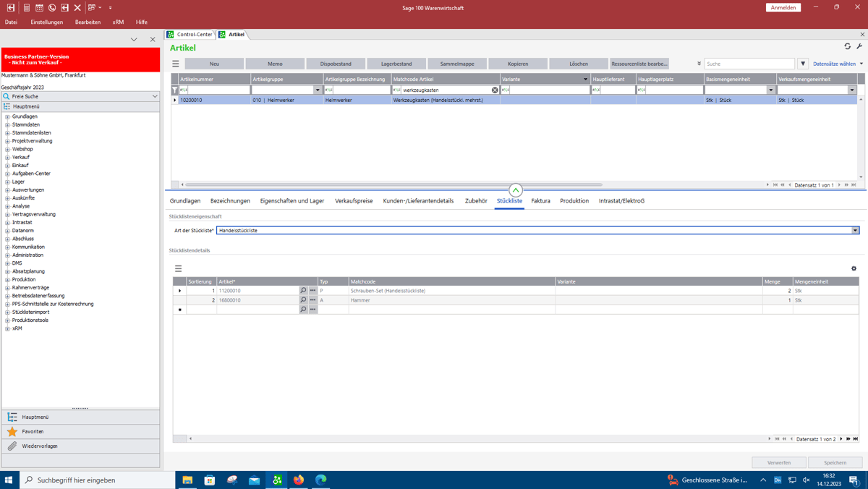Click the Neu button

tap(214, 64)
